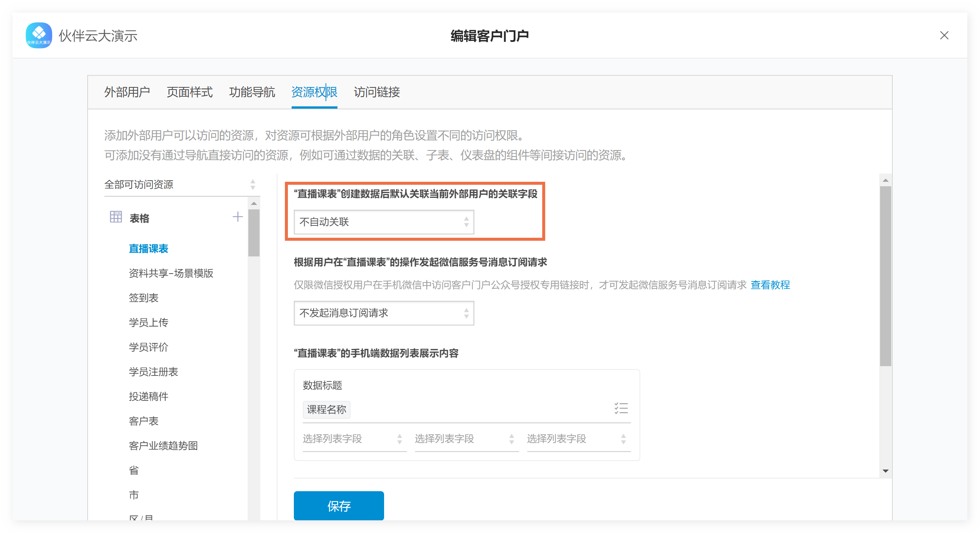Select 资料共享-场景模版 in the resource list
Image resolution: width=980 pixels, height=533 pixels.
(x=171, y=273)
